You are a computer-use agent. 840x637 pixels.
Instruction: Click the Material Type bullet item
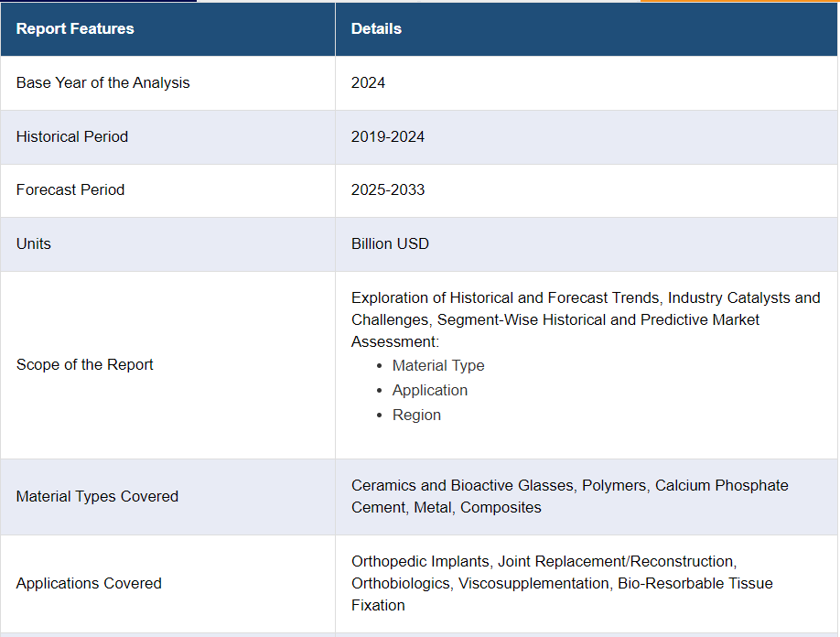tap(438, 365)
